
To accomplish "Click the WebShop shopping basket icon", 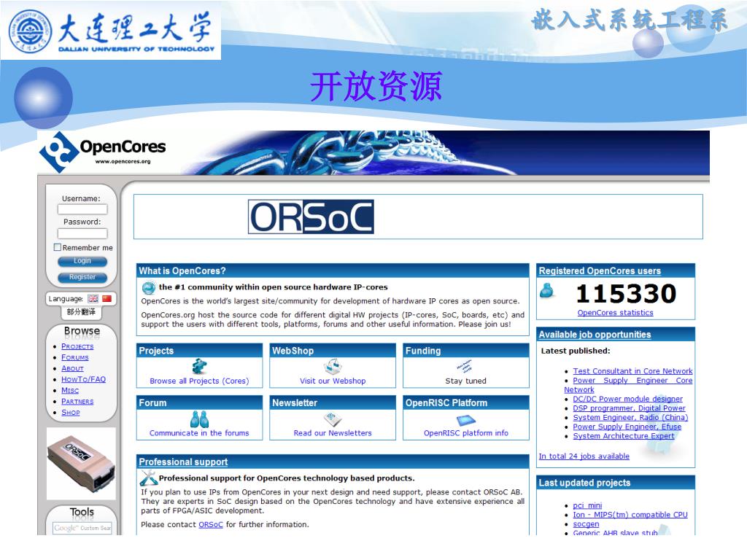I will click(x=333, y=367).
